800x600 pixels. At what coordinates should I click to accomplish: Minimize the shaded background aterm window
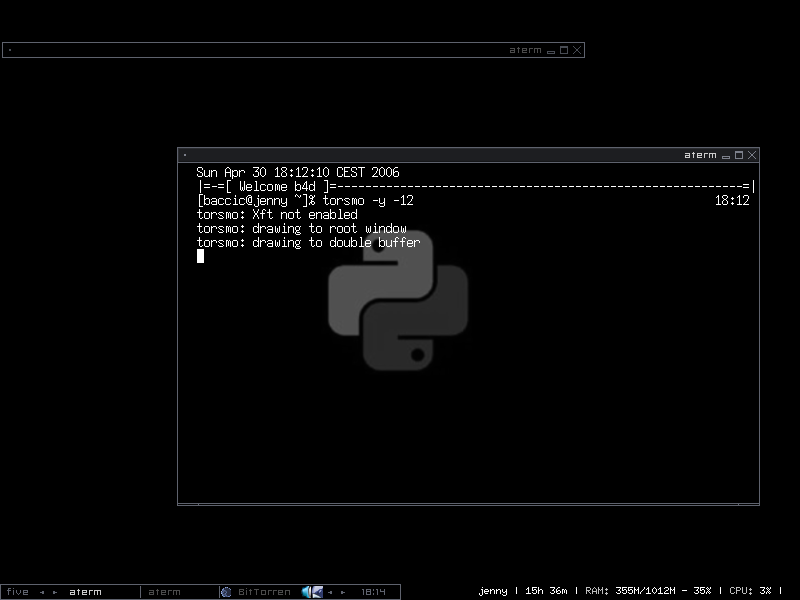551,51
